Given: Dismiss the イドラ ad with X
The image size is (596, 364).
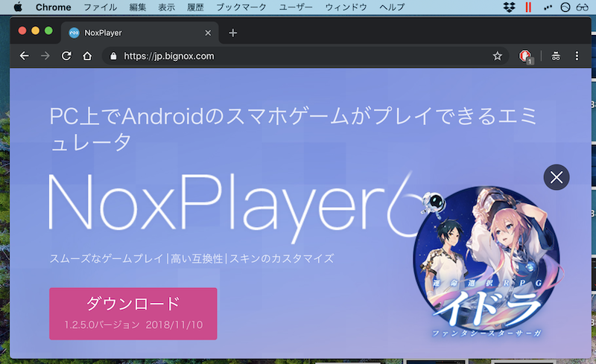Looking at the screenshot, I should tap(557, 177).
